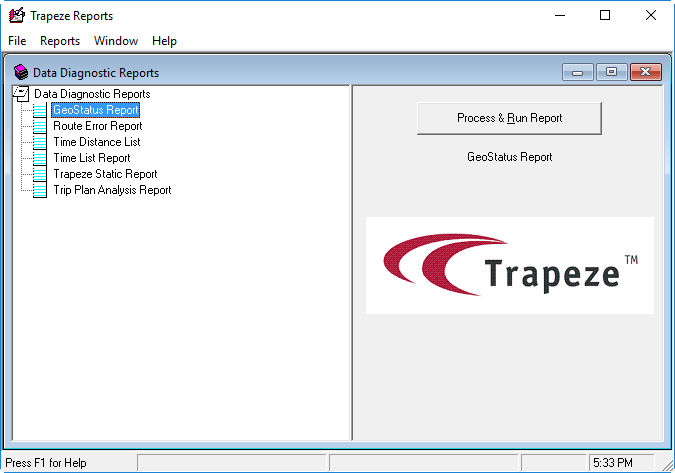Open the File menu
Image resolution: width=675 pixels, height=473 pixels.
coord(17,41)
